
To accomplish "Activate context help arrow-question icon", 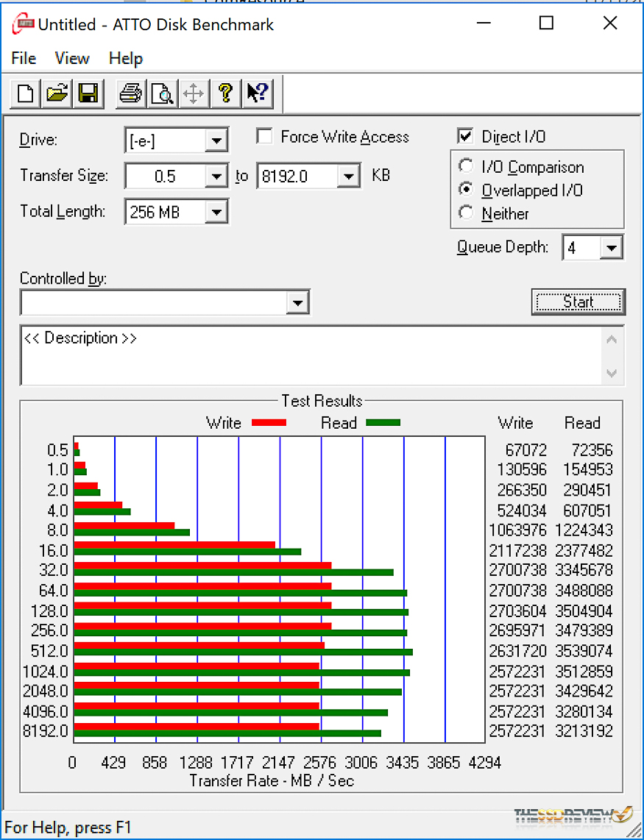I will 258,93.
